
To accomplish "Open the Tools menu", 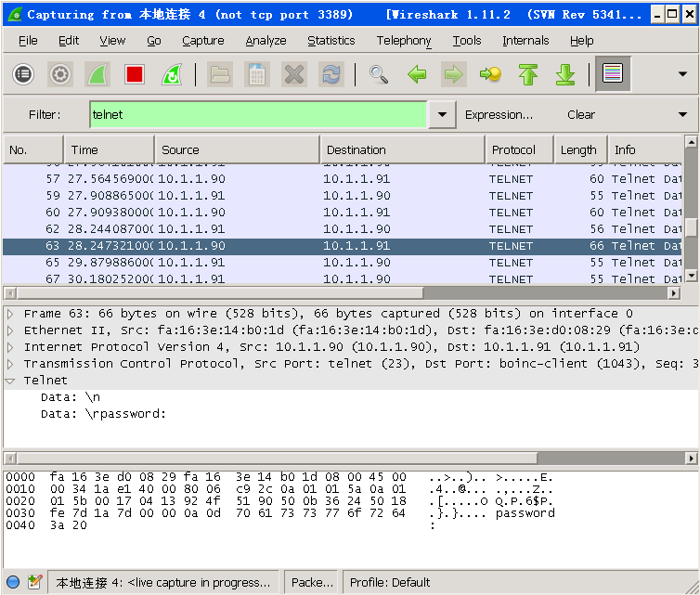I will pyautogui.click(x=467, y=41).
